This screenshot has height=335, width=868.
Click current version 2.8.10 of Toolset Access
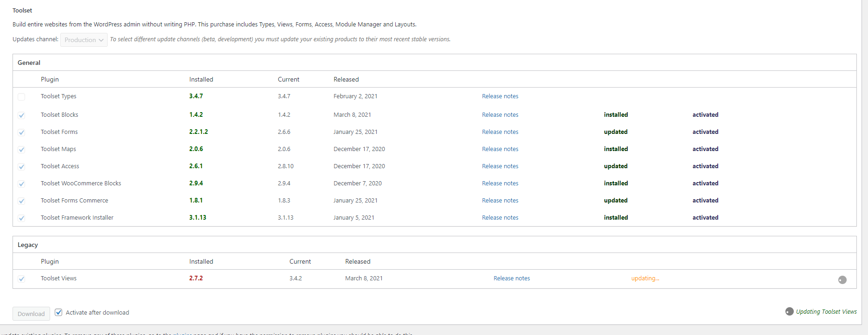(286, 166)
